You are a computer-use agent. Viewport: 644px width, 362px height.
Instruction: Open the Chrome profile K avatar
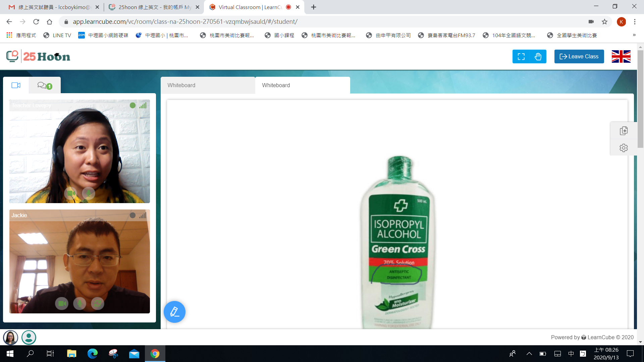coord(621,22)
